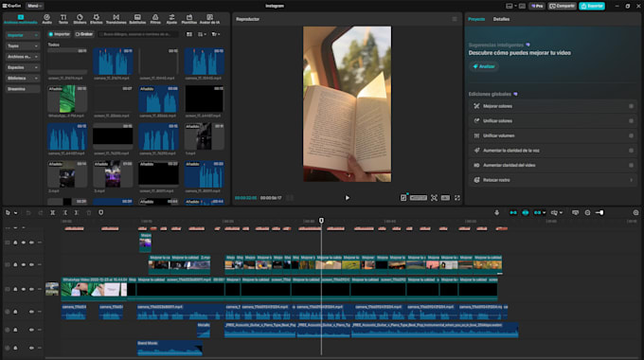This screenshot has width=644, height=360.
Task: Click the delete-right trim tool
Action: pyautogui.click(x=77, y=212)
